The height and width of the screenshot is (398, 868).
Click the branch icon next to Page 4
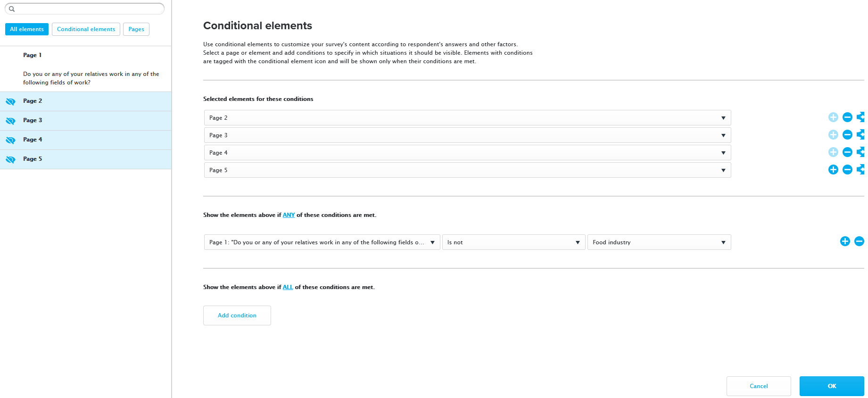[x=860, y=152]
